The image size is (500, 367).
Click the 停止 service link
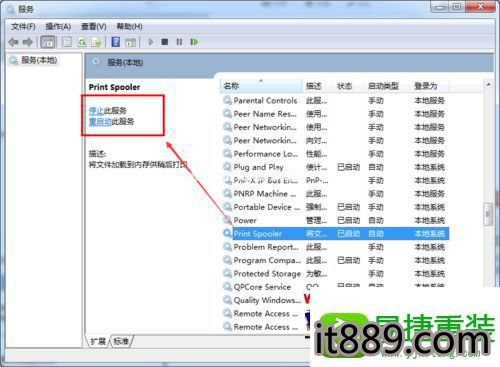click(96, 111)
